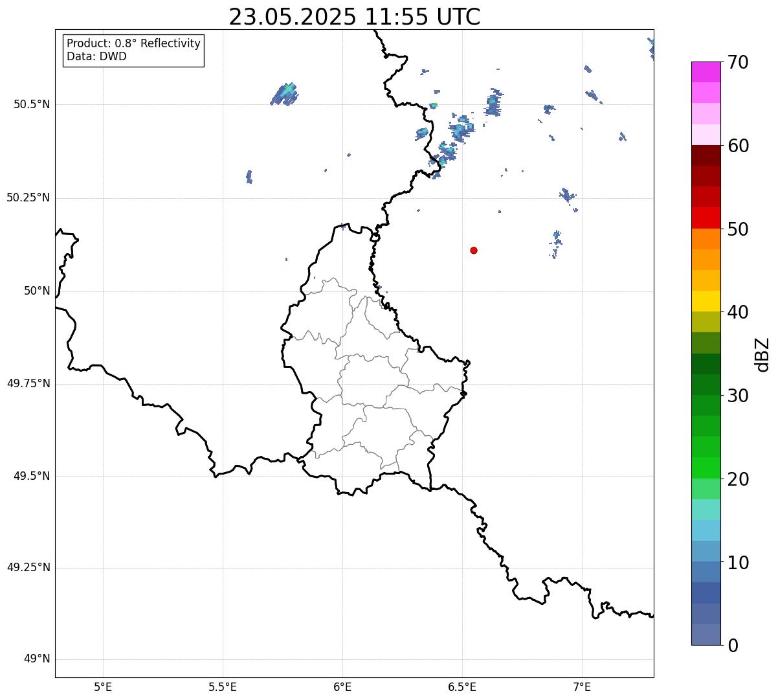Click the 49°N latitude label
The width and height of the screenshot is (778, 700).
coord(37,659)
